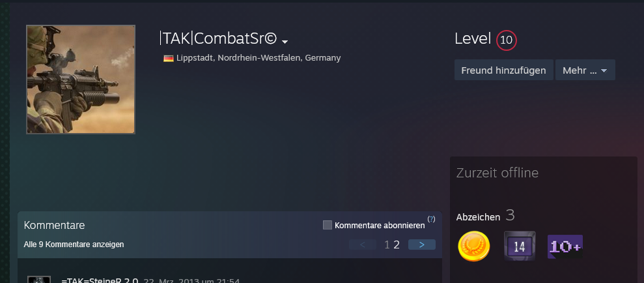Open the purple 14 badge
This screenshot has height=283, width=644.
(x=520, y=246)
